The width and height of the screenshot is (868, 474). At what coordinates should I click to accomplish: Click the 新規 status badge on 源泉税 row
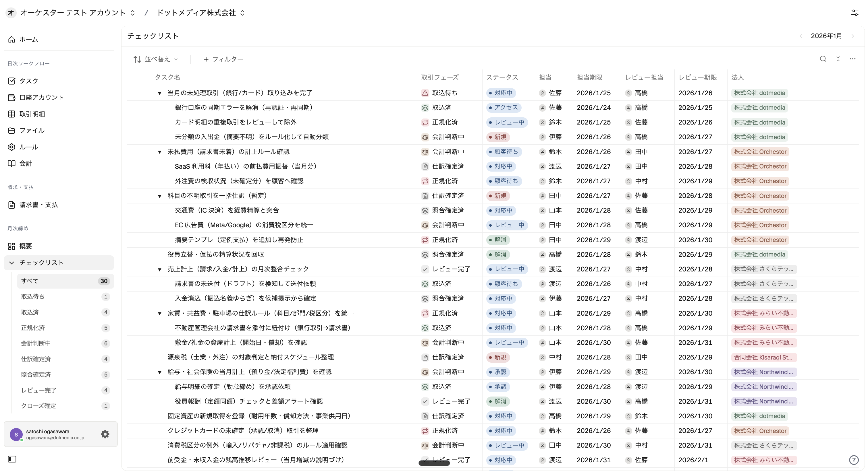tap(498, 357)
